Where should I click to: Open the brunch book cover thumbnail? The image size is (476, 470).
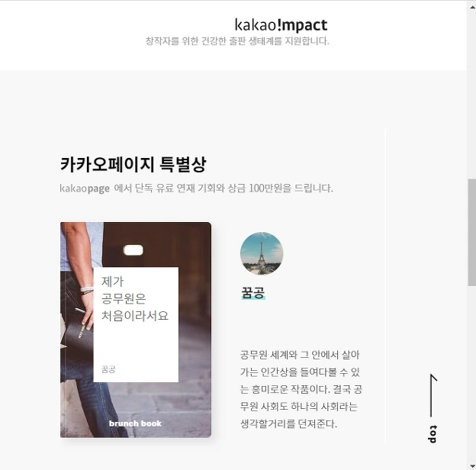click(136, 330)
